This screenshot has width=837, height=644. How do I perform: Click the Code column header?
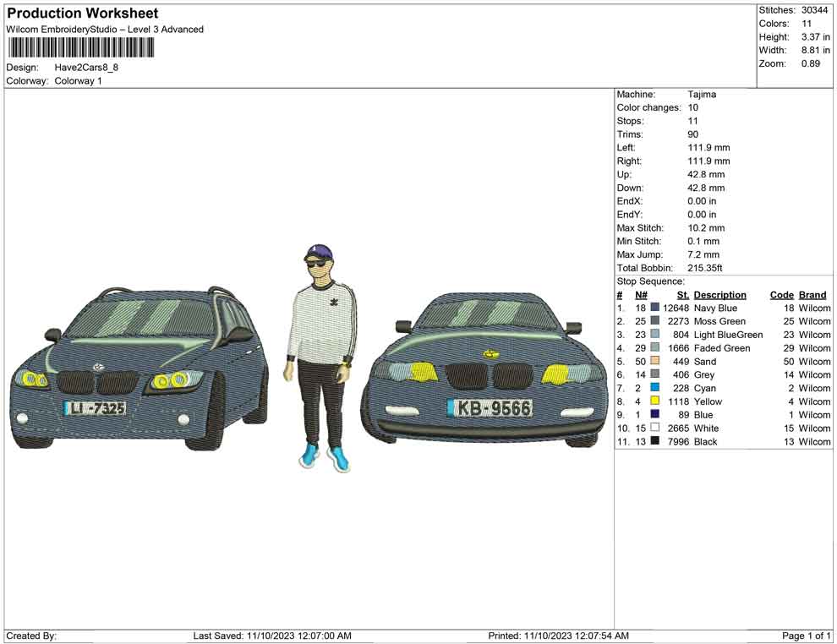[x=780, y=294]
